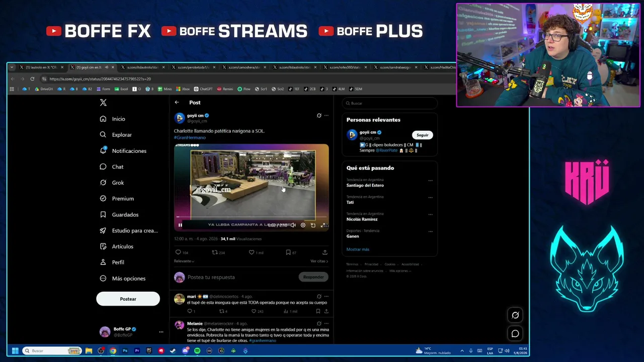Open video playback settings gear

pyautogui.click(x=303, y=225)
